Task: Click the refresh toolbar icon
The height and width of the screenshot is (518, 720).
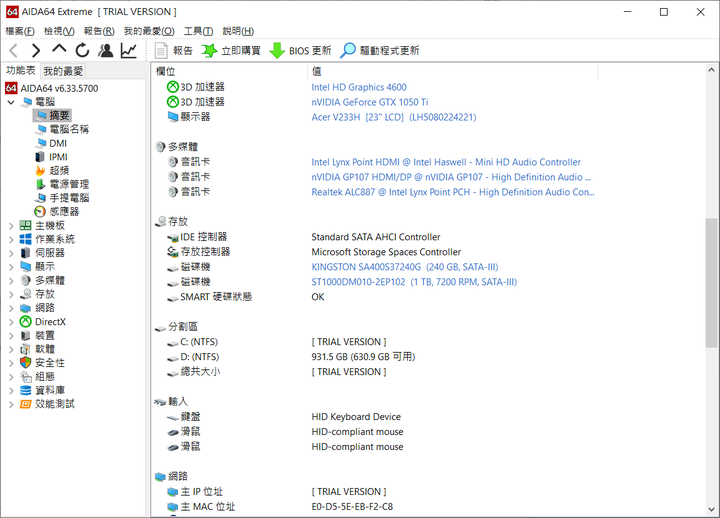Action: (x=82, y=51)
